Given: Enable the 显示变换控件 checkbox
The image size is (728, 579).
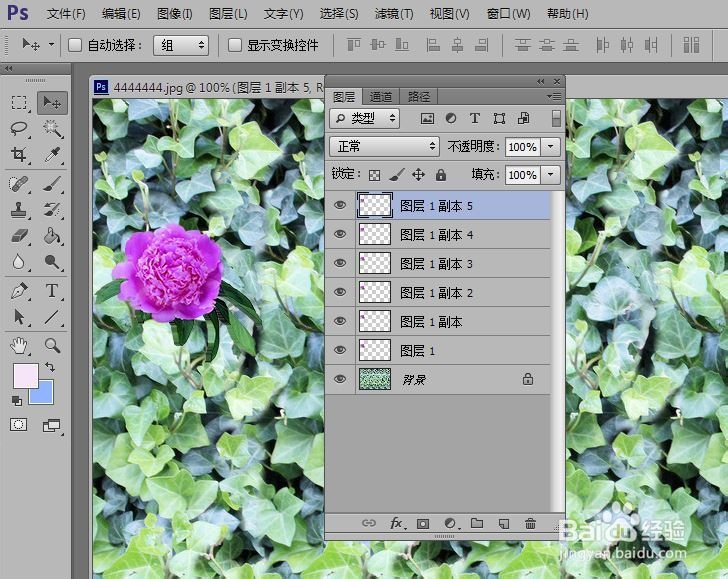Looking at the screenshot, I should 234,45.
